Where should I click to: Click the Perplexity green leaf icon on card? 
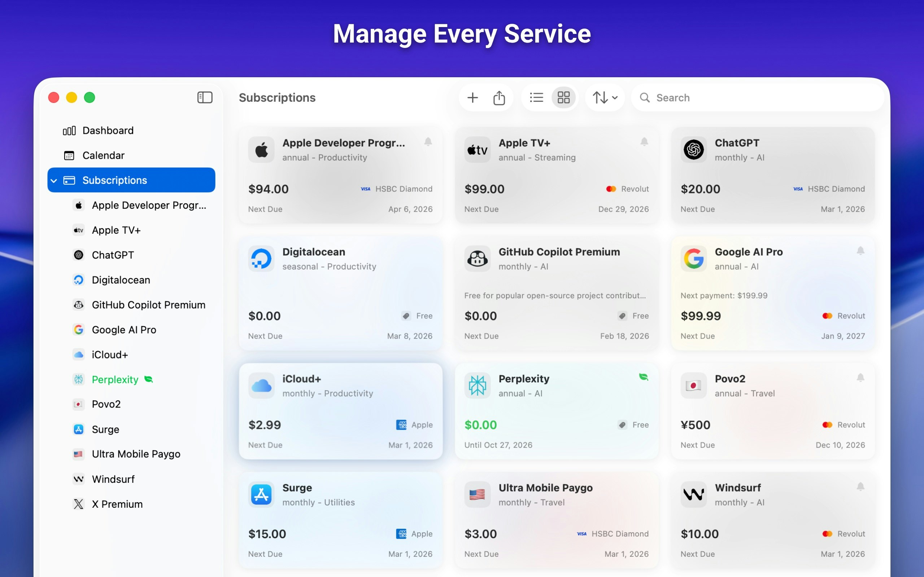[x=643, y=377]
